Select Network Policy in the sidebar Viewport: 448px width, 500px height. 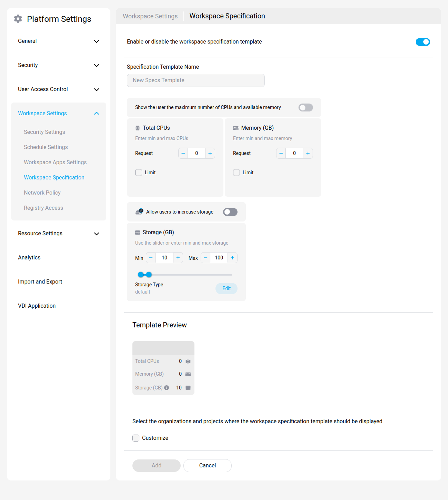point(42,192)
